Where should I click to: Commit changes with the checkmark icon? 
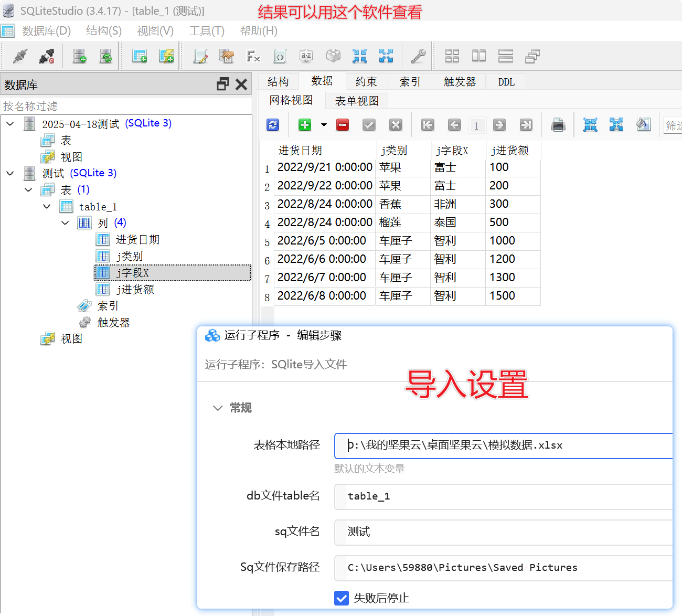click(x=369, y=125)
